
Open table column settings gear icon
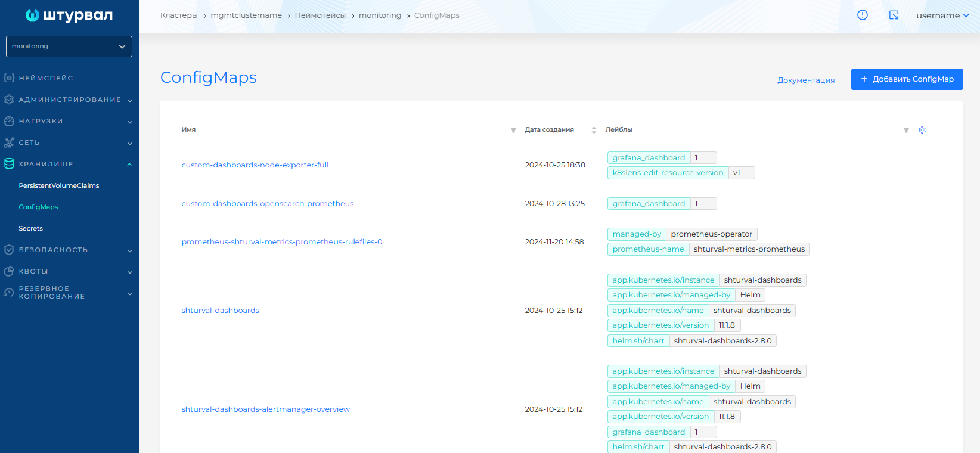click(922, 130)
